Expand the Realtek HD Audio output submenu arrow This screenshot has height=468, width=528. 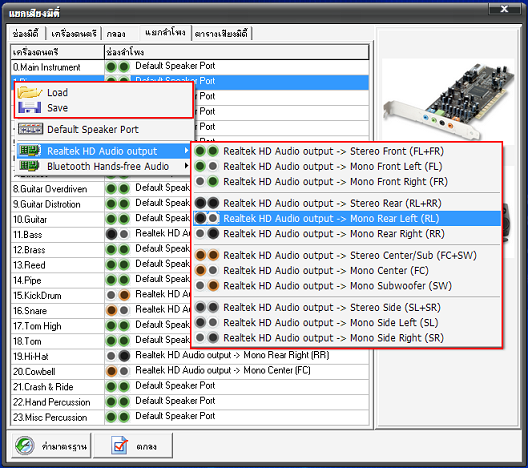(186, 151)
